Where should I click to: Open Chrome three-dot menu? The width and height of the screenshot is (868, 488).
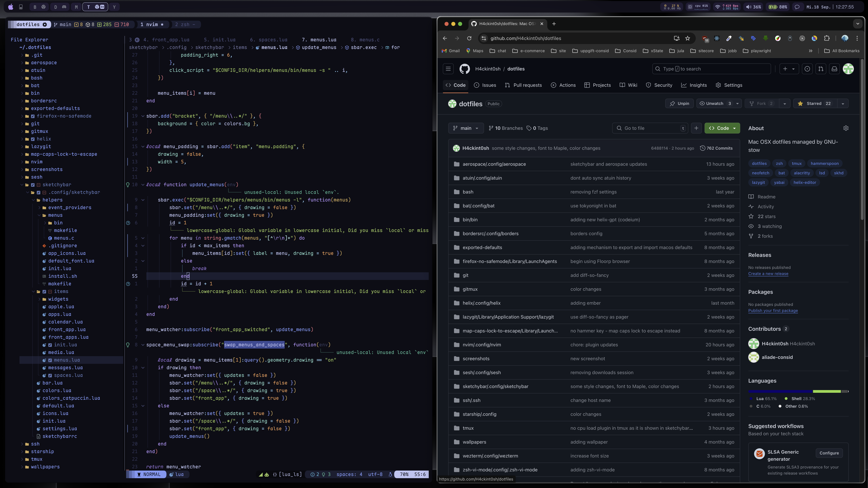tap(857, 38)
